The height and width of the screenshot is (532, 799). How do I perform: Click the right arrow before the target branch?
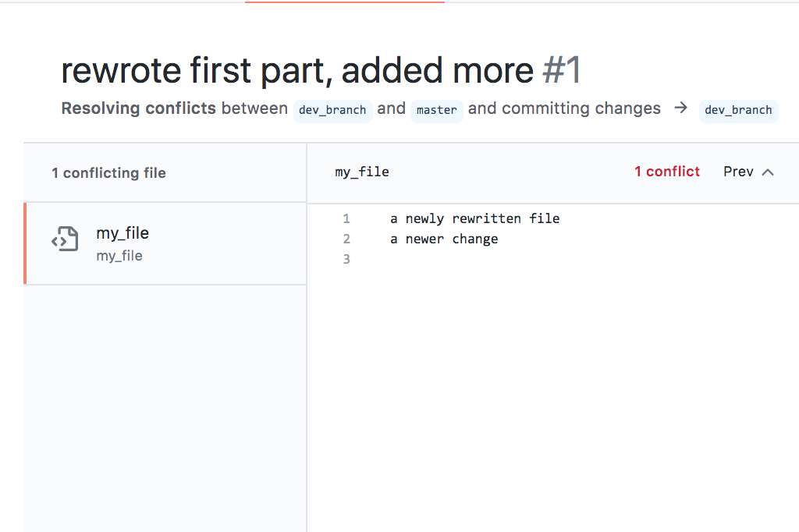[680, 108]
